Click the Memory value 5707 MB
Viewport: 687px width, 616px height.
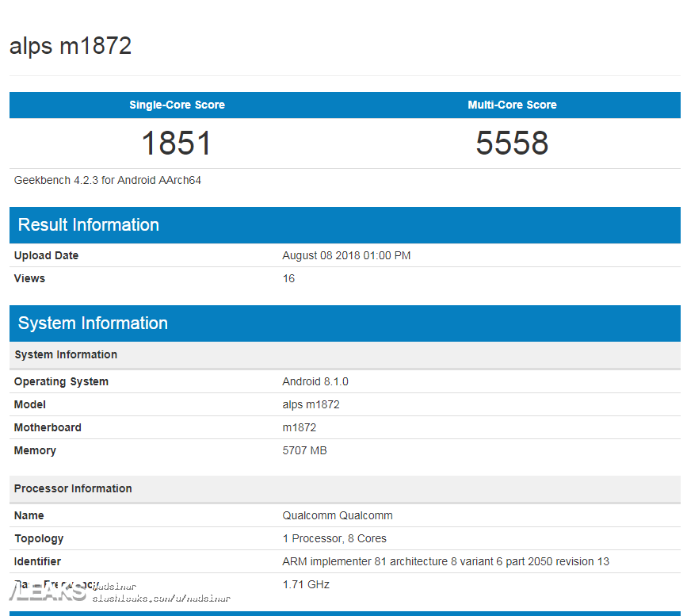(x=304, y=450)
